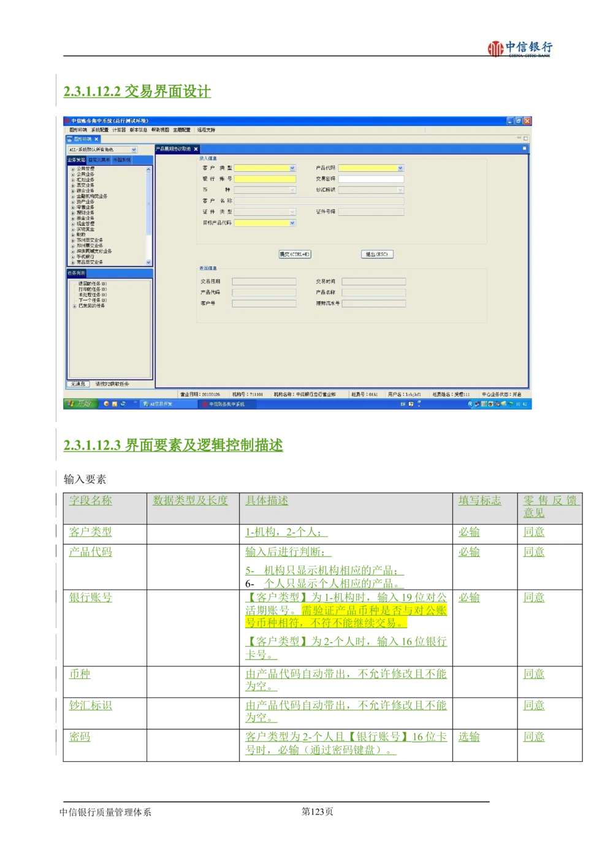Open the 系统配置 menu

99,130
